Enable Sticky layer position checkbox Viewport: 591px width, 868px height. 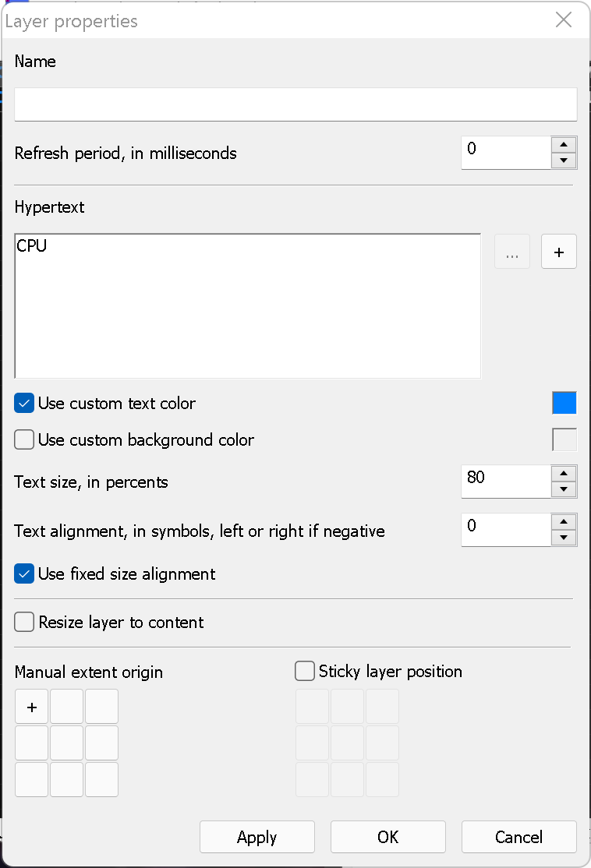point(305,671)
